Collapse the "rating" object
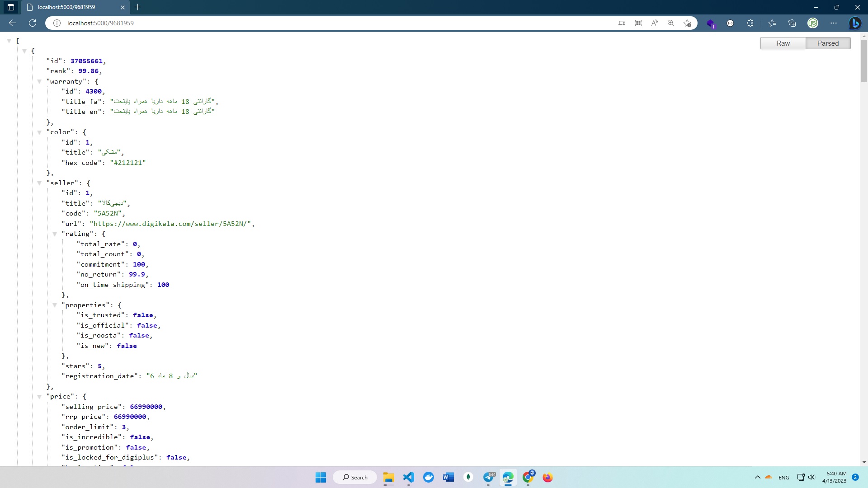Viewport: 868px width, 488px height. 55,234
